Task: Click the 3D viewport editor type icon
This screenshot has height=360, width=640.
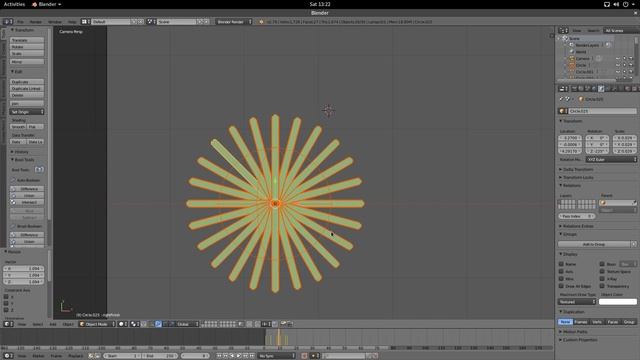Action: [x=7, y=324]
